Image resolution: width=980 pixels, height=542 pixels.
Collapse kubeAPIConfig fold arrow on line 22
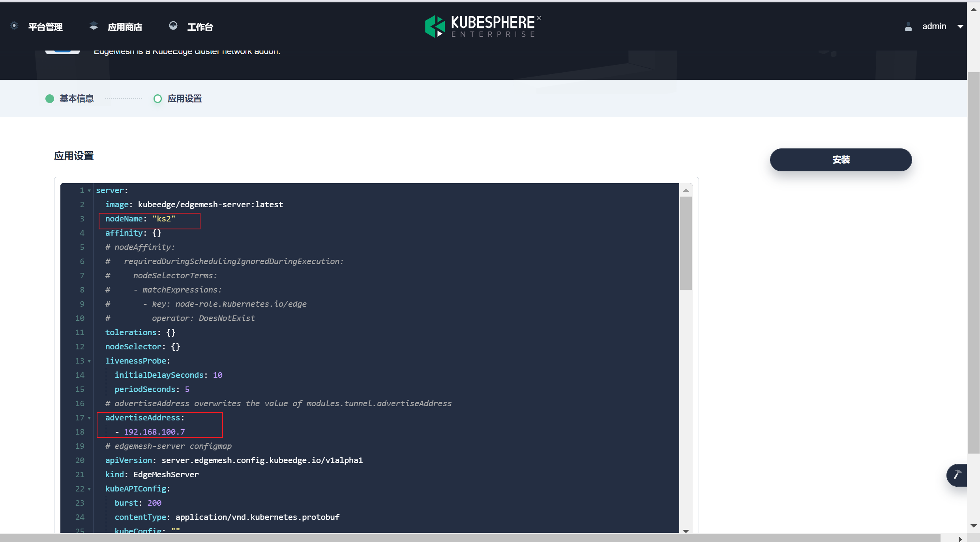click(x=89, y=489)
